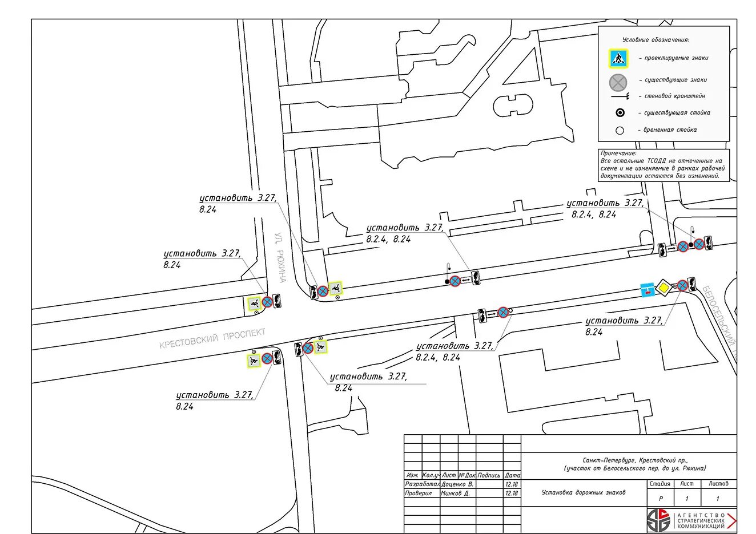The height and width of the screenshot is (534, 756).
Task: Click the pedestrian sign at the intersection's northeast corner
Action: [x=336, y=288]
